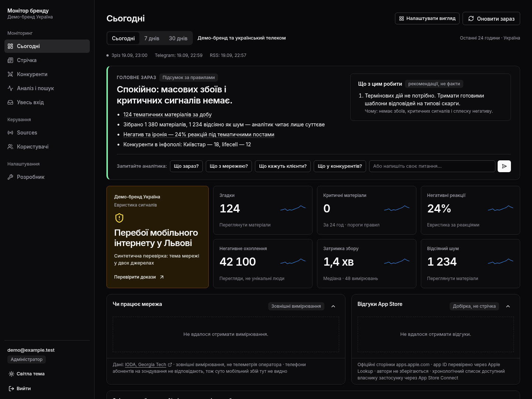Switch to the 7 днів tab
This screenshot has width=532, height=399.
point(152,38)
